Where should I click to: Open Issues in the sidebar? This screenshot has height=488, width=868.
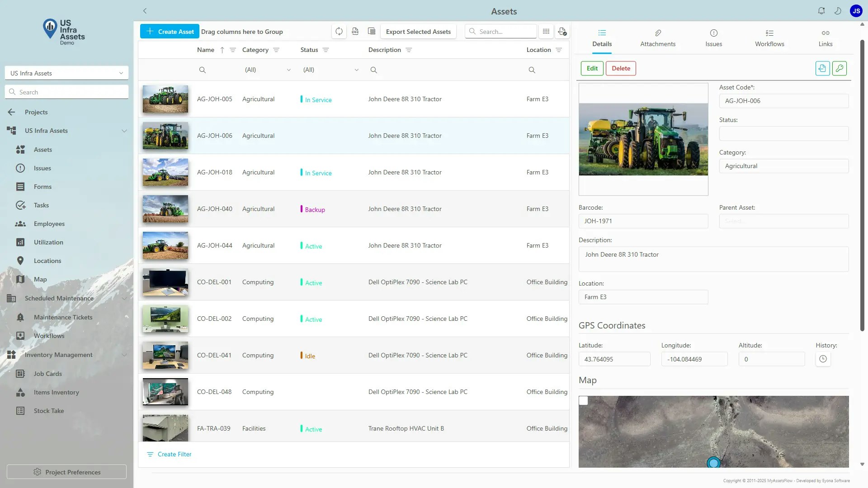(42, 168)
